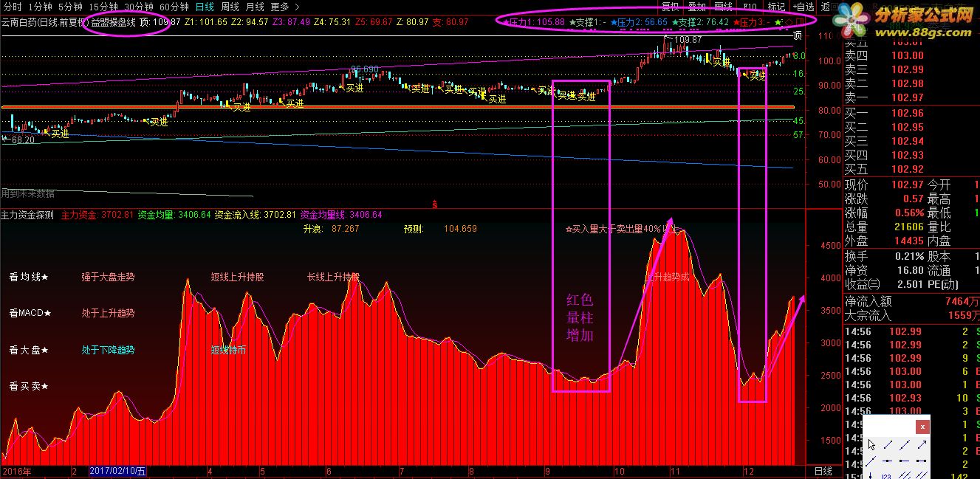Click the 返回 back button

(x=826, y=7)
